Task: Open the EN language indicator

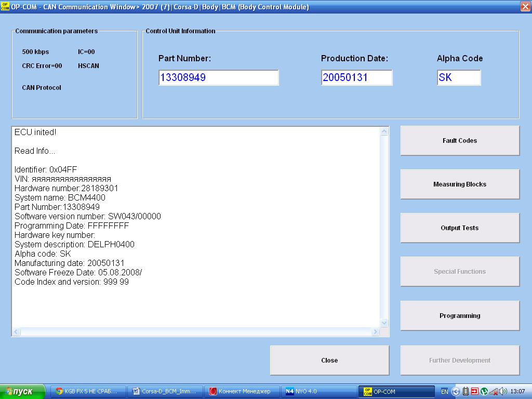Action: [445, 392]
